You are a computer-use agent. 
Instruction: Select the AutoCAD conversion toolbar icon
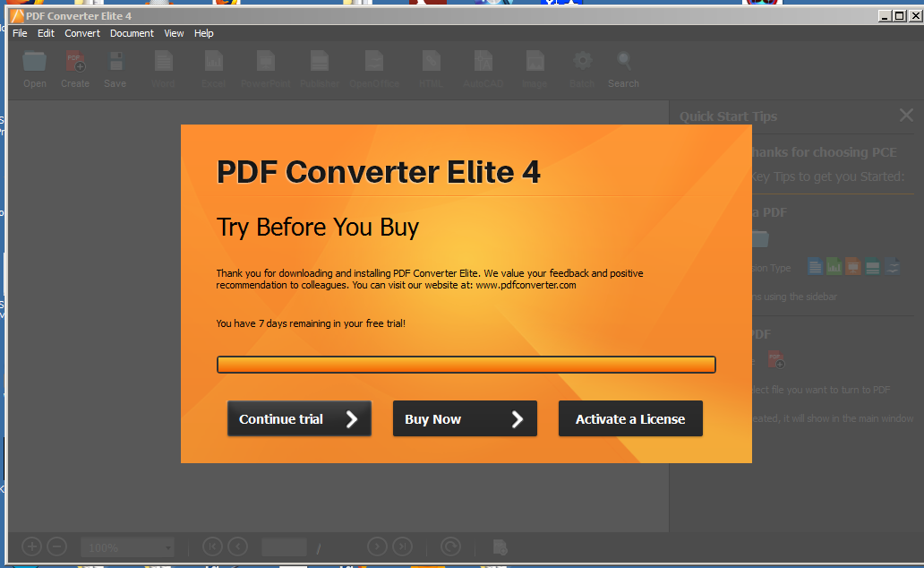(483, 61)
